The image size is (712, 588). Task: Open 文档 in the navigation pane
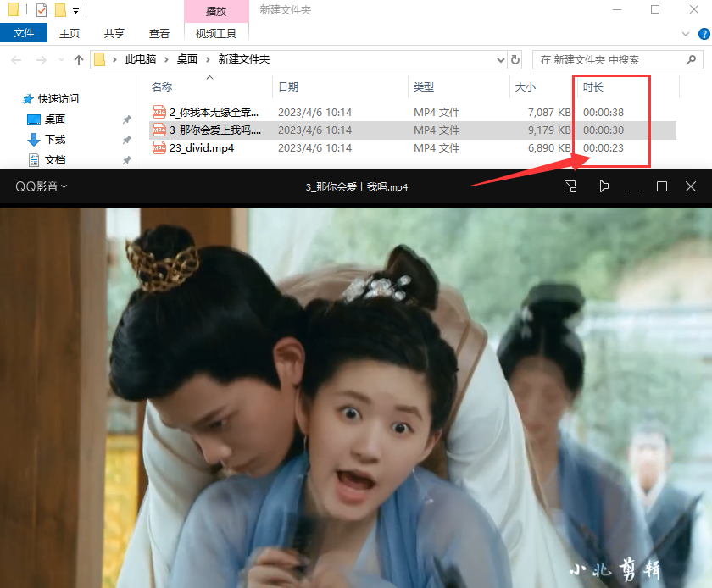(x=54, y=160)
